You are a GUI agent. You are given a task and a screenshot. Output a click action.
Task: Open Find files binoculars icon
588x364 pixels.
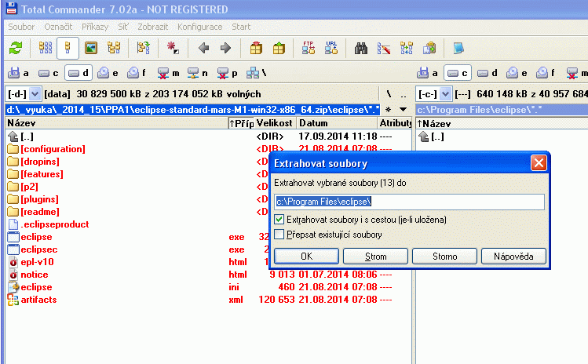pyautogui.click(x=361, y=48)
